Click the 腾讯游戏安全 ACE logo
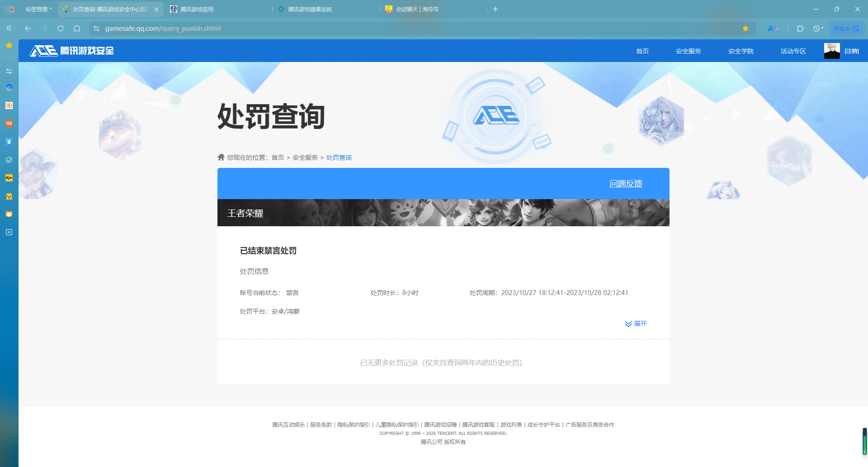The height and width of the screenshot is (467, 868). click(x=72, y=51)
